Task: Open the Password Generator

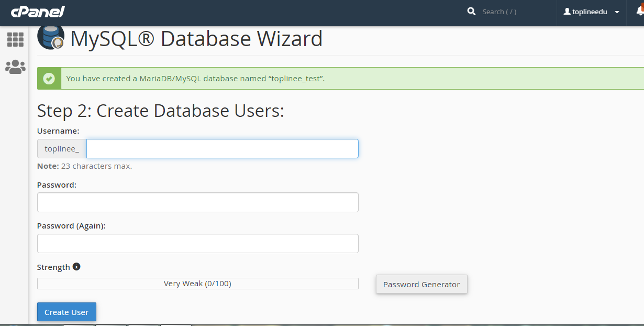Action: point(421,284)
